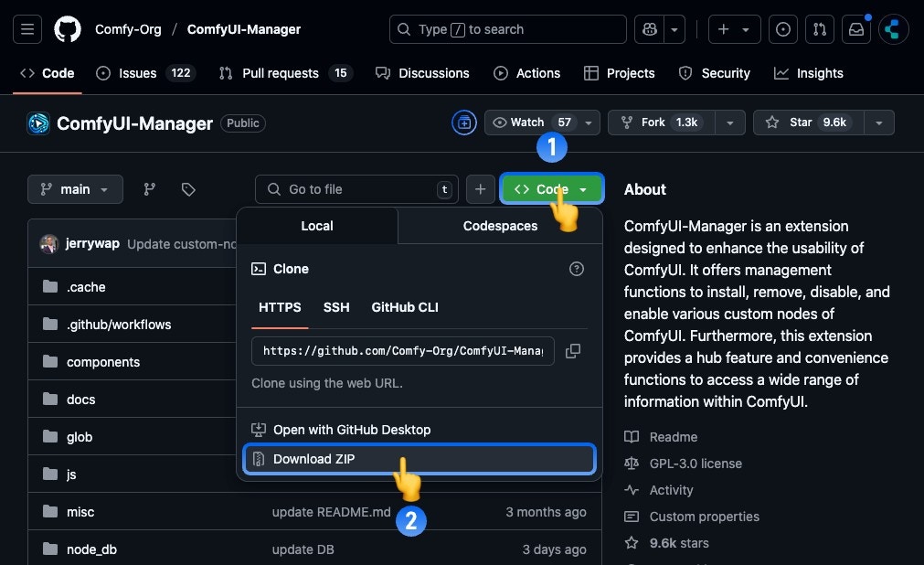Go to GitHub home via Octocat logo
This screenshot has width=924, height=565.
pyautogui.click(x=68, y=29)
